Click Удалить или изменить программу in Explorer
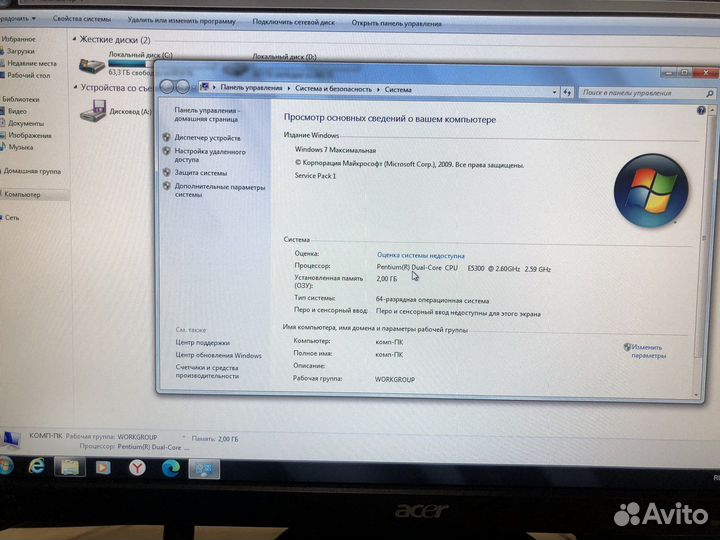The width and height of the screenshot is (720, 540). click(181, 20)
